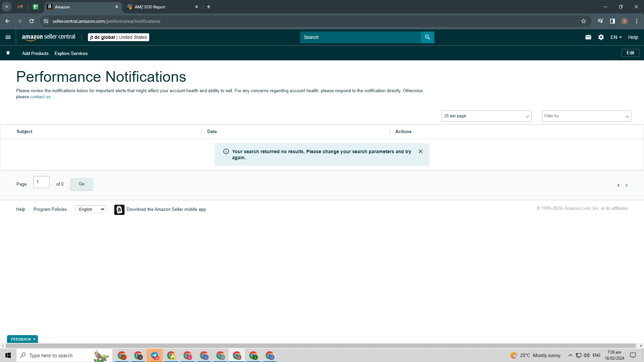
Task: Dismiss the no results alert
Action: click(421, 152)
